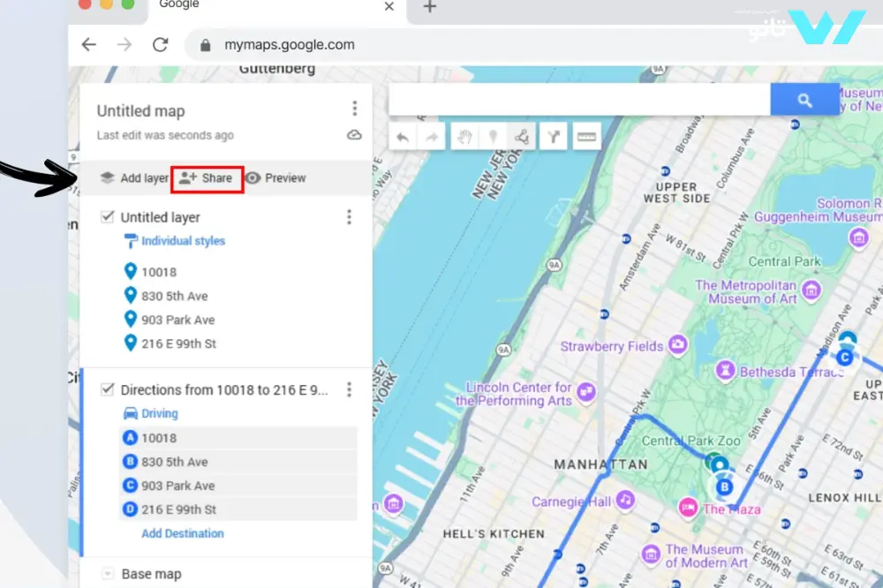Open Preview of the map
Image resolution: width=883 pixels, height=588 pixels.
coord(275,177)
